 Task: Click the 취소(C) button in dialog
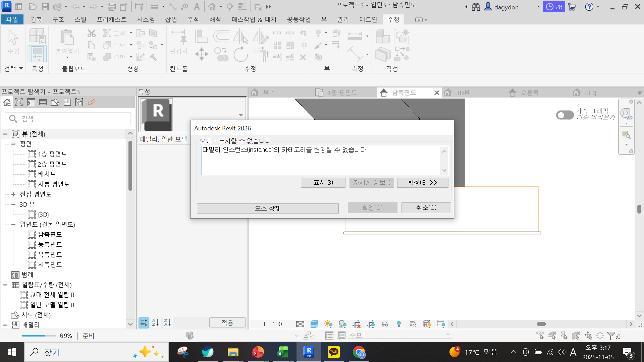pos(426,208)
